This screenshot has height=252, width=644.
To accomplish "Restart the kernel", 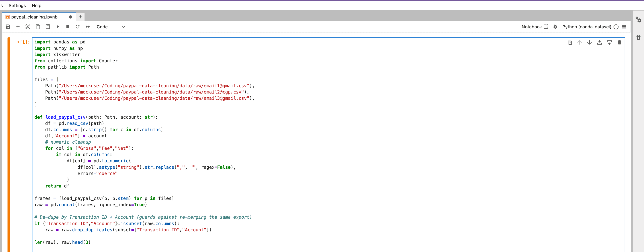I will [x=77, y=26].
